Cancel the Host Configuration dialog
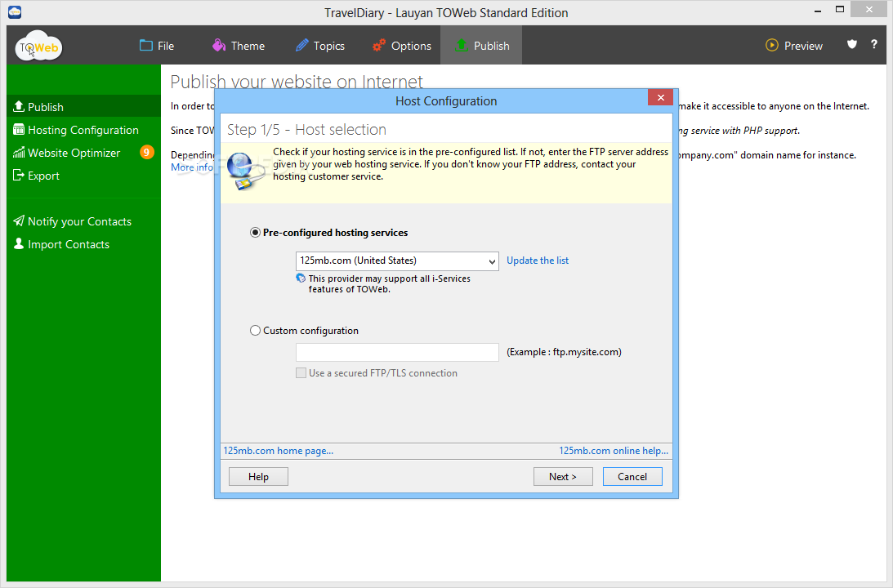 pyautogui.click(x=632, y=476)
